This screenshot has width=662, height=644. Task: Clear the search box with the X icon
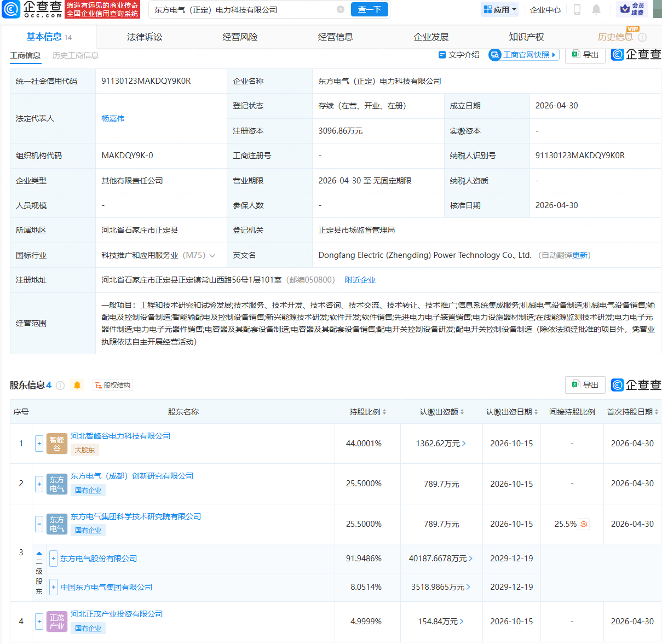(341, 9)
